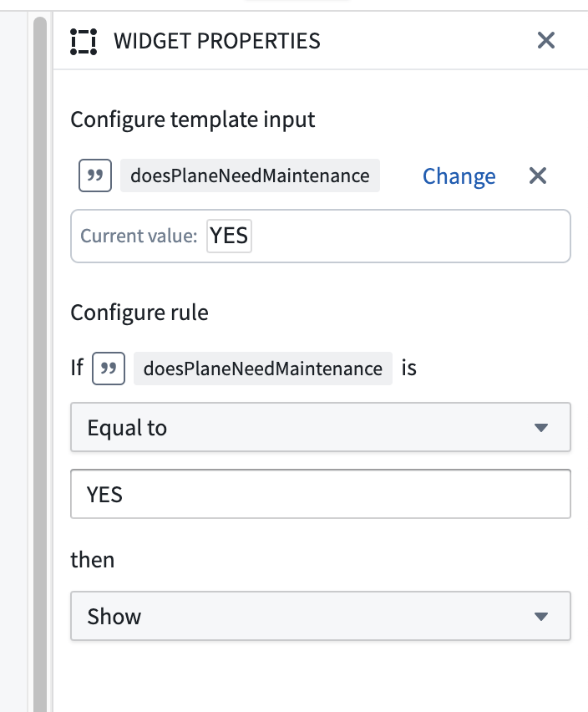Open the Equal to comparison dropdown
This screenshot has width=588, height=712.
tap(320, 427)
